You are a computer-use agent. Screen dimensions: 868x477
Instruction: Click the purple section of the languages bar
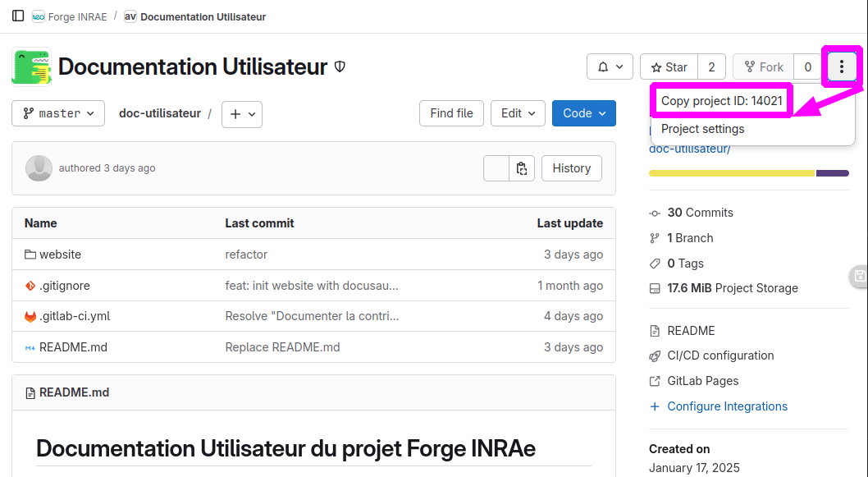pyautogui.click(x=833, y=173)
